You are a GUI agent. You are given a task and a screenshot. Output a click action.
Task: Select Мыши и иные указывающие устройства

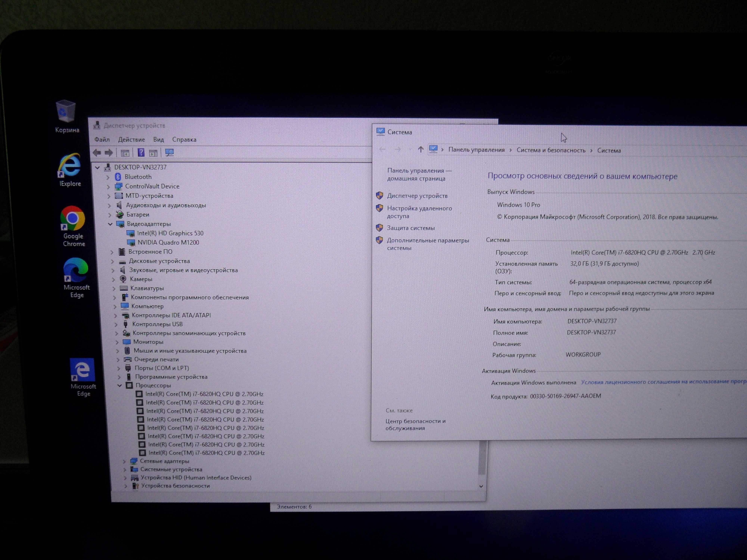(x=190, y=351)
